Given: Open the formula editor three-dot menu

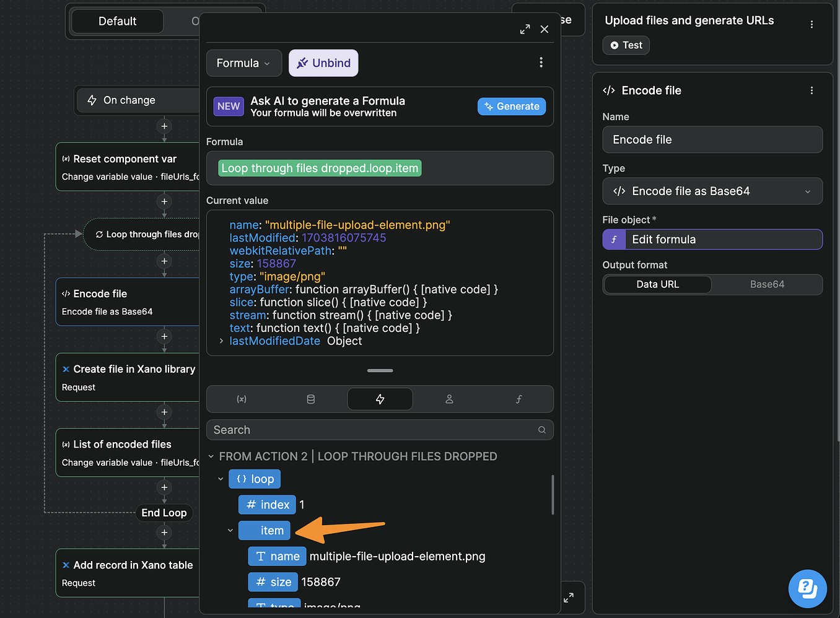Looking at the screenshot, I should (x=541, y=62).
